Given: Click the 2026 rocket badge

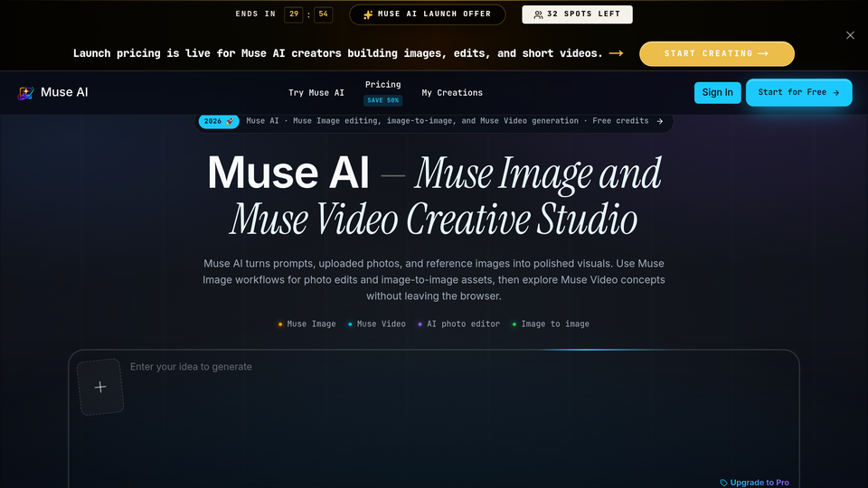Looking at the screenshot, I should pyautogui.click(x=219, y=121).
